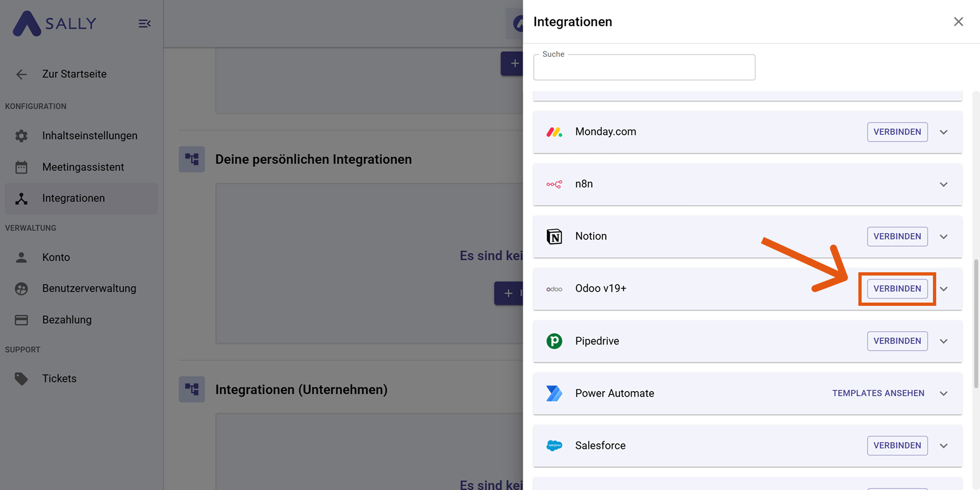The height and width of the screenshot is (490, 980).
Task: Connect Odoo v19+ via Verbinden button
Action: coord(897,289)
